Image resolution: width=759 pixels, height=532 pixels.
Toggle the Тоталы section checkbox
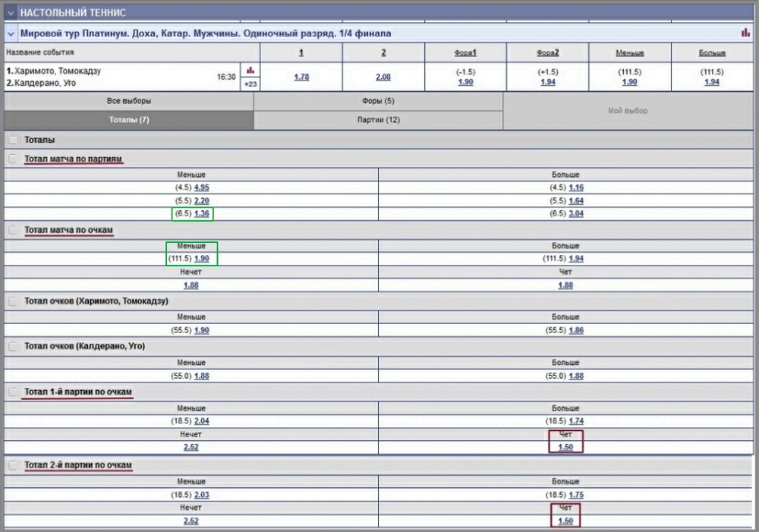pyautogui.click(x=13, y=140)
